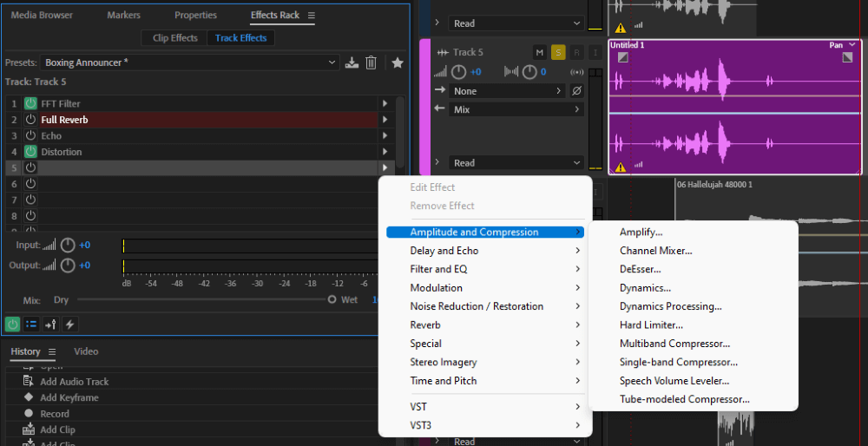Click Track 5 volume knob
The height and width of the screenshot is (446, 868).
pyautogui.click(x=458, y=72)
